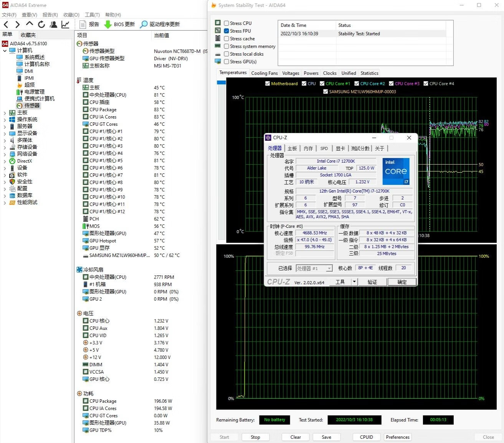This screenshot has width=504, height=443.
Task: Uncheck the Stress FPU checkbox
Action: [226, 31]
